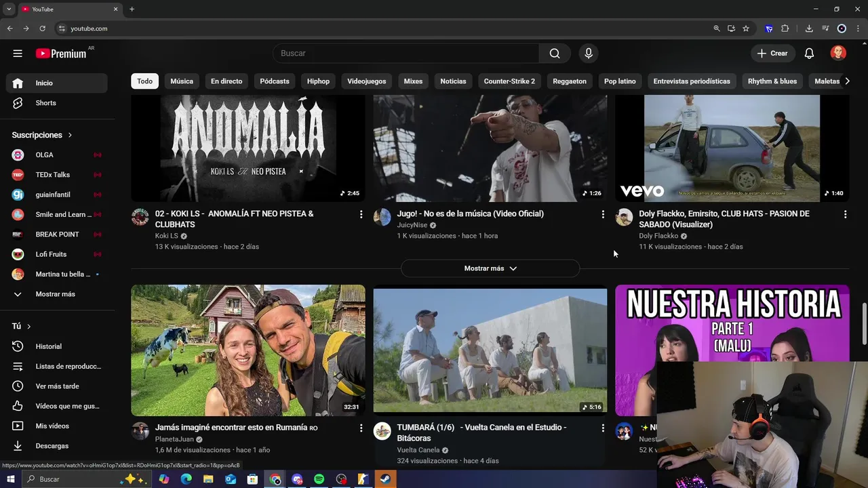The image size is (868, 488).
Task: Select the Rhythm & blues filter chip
Action: (x=772, y=81)
